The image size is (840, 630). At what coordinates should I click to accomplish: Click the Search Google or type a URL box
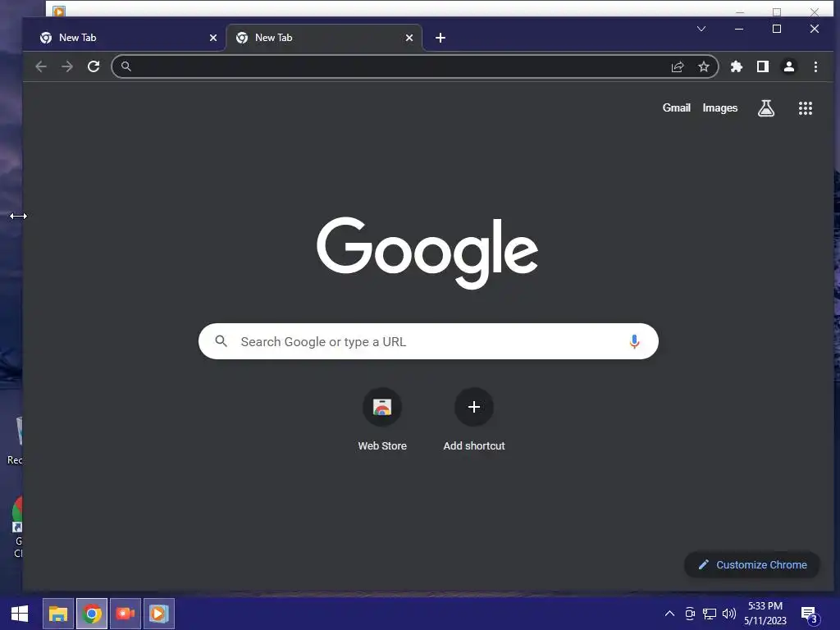tap(428, 341)
